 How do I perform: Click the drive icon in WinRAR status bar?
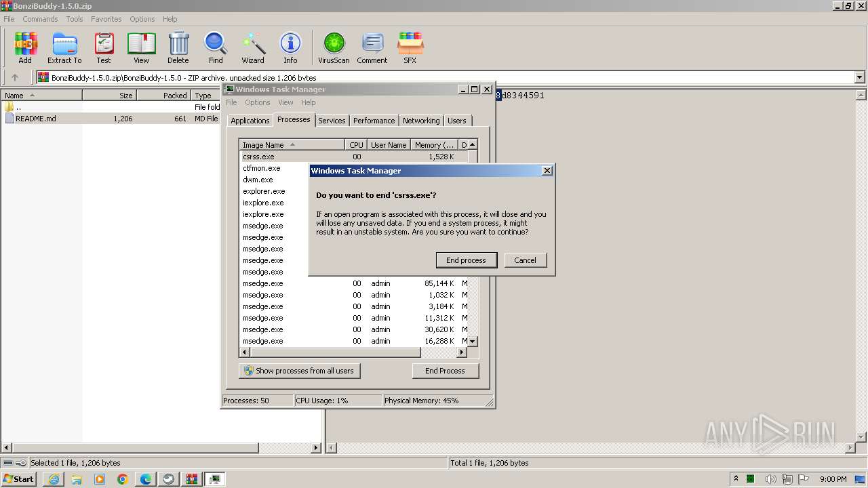click(8, 463)
